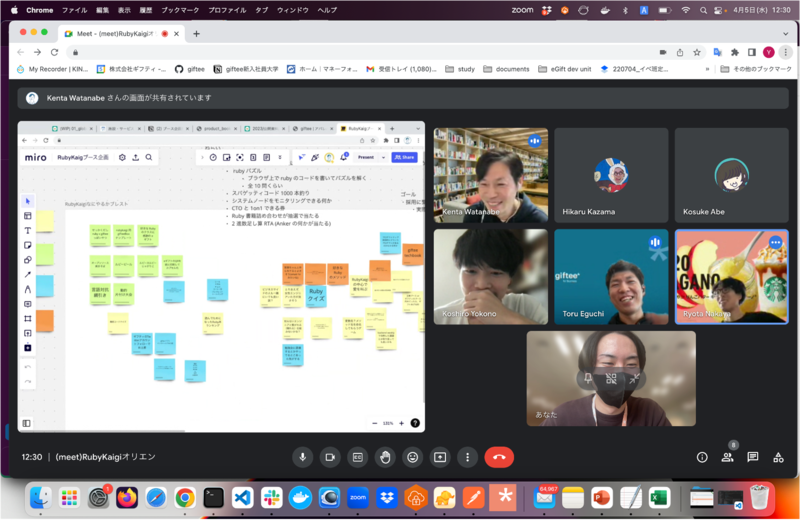This screenshot has height=520, width=800.
Task: Open Slack from the Dock
Action: tap(271, 497)
